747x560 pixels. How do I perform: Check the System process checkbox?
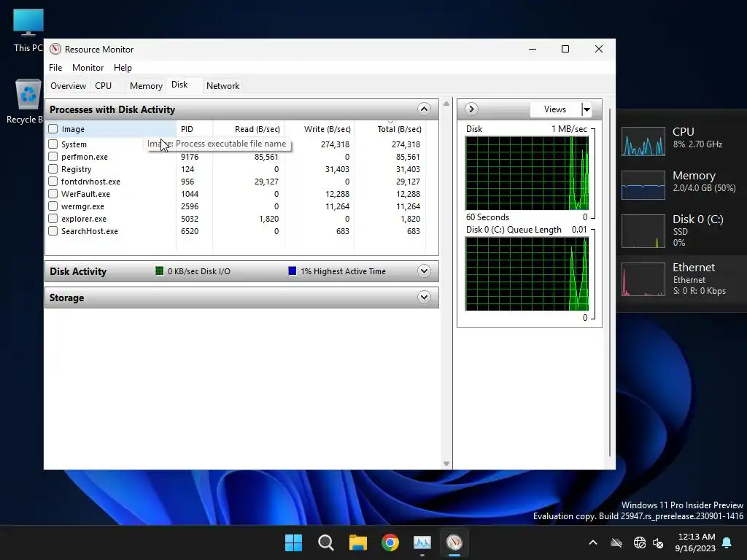pos(53,144)
